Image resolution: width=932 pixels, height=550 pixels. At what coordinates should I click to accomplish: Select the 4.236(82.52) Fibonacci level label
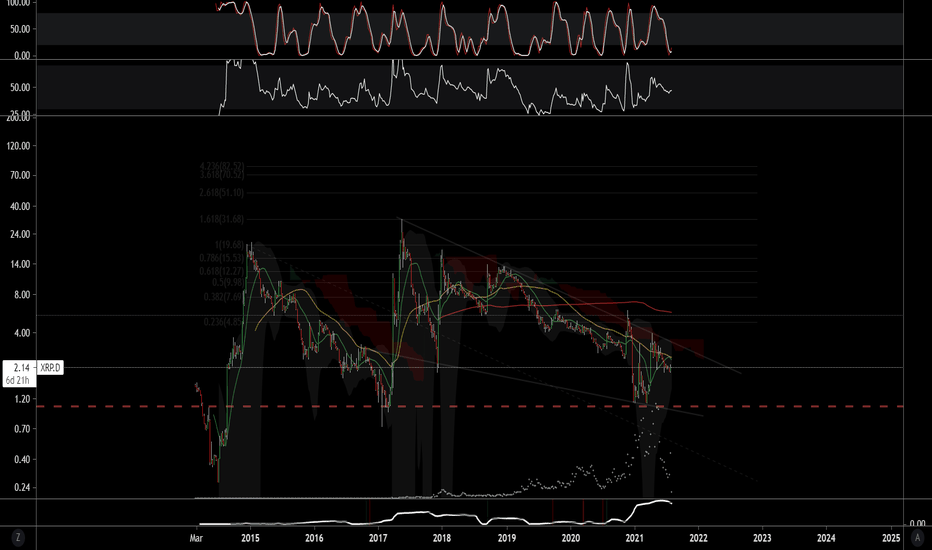[222, 166]
